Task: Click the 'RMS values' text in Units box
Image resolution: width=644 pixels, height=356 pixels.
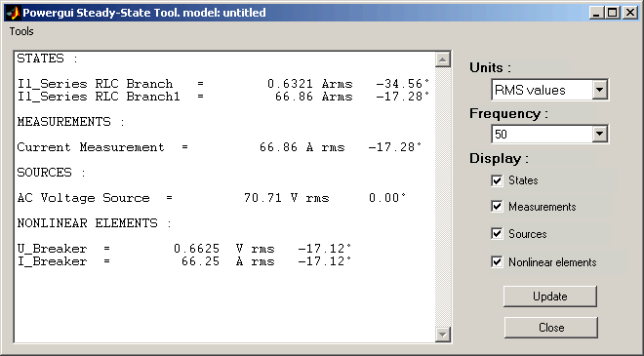Action: tap(530, 90)
